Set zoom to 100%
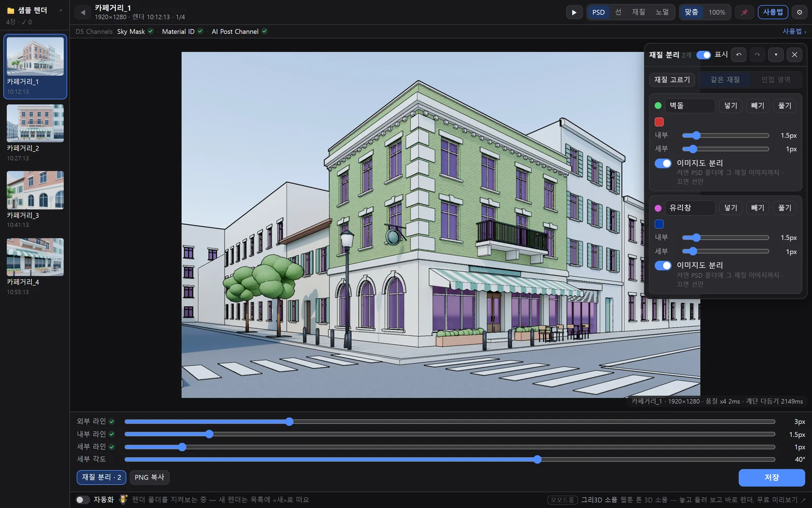 717,12
